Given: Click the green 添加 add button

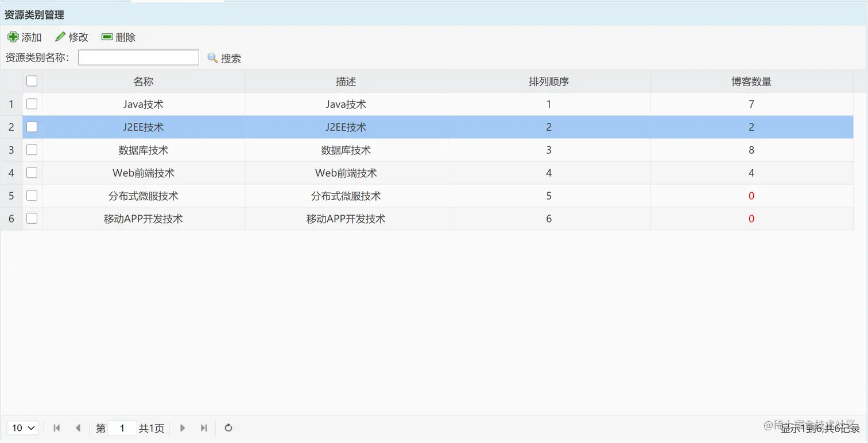Looking at the screenshot, I should pyautogui.click(x=24, y=37).
